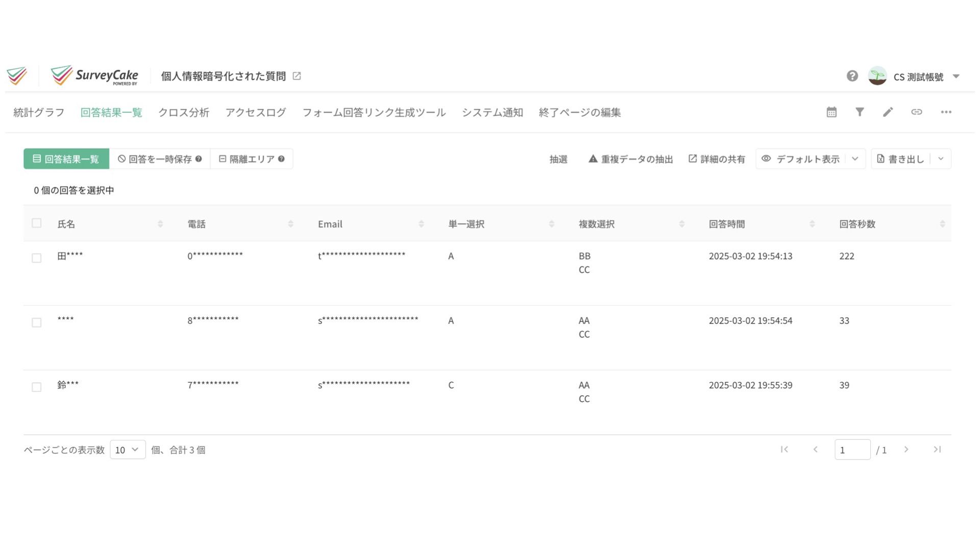Sort by 氏名 column arrows
Screen dimensions: 980x551
tap(160, 224)
